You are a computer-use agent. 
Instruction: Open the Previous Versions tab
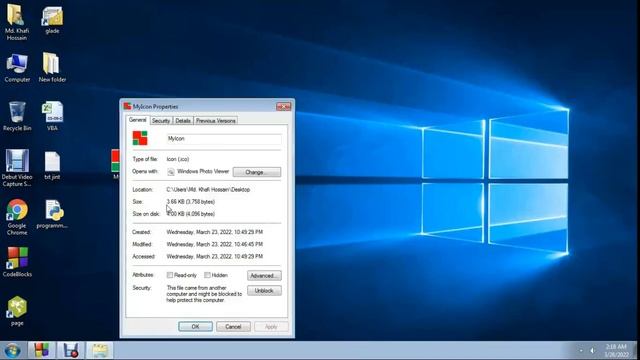pyautogui.click(x=216, y=121)
